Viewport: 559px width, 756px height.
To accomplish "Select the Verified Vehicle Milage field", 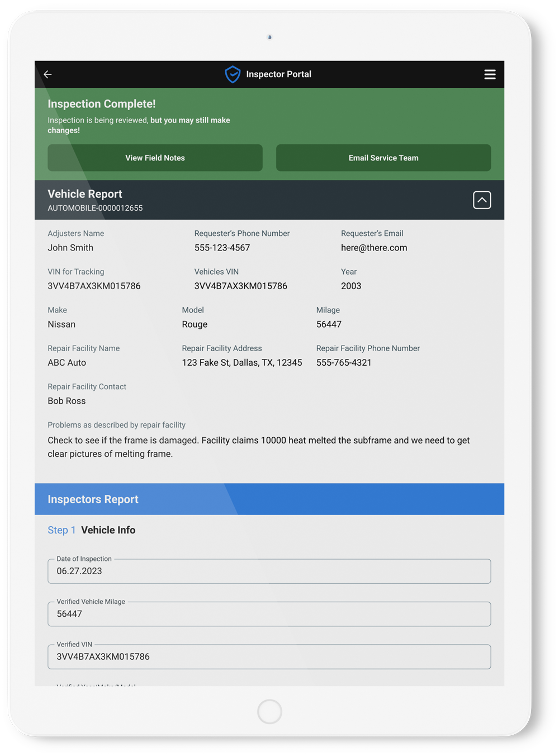I will pyautogui.click(x=269, y=614).
